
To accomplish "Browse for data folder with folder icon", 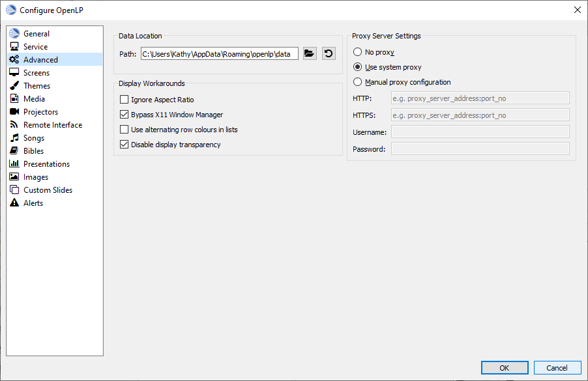I will click(310, 53).
